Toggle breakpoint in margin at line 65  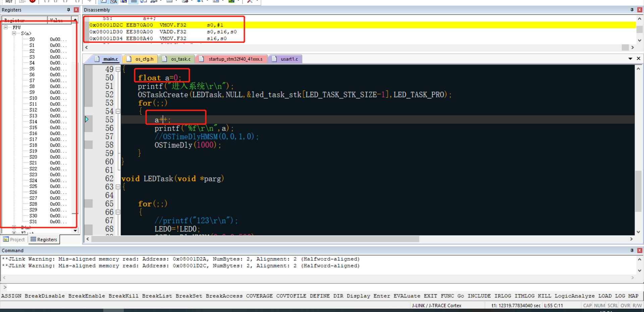point(89,204)
